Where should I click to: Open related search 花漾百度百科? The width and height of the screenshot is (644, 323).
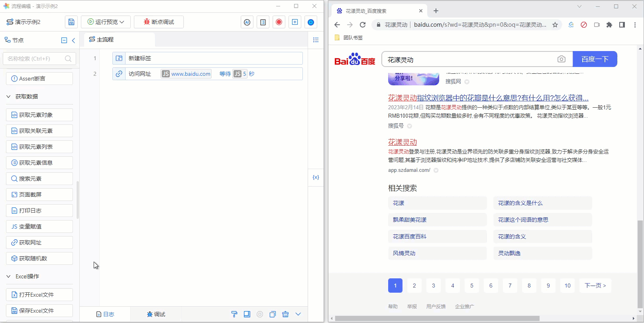[438, 236]
